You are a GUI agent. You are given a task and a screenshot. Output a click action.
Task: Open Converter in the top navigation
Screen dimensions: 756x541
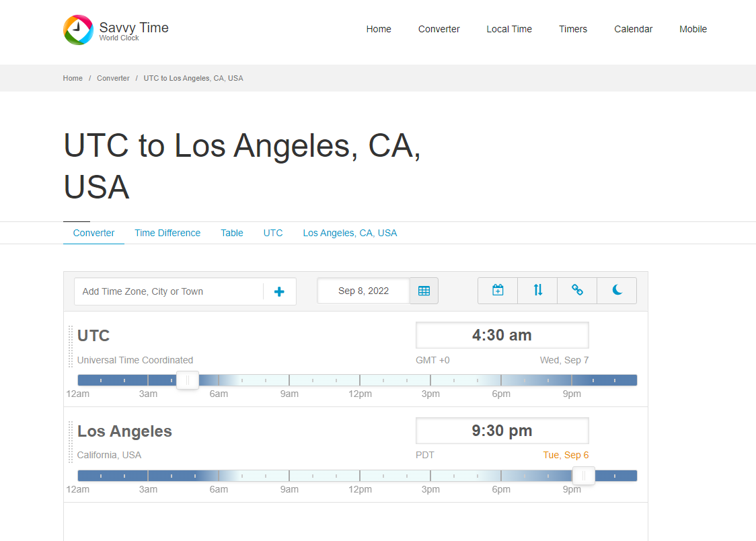click(439, 29)
